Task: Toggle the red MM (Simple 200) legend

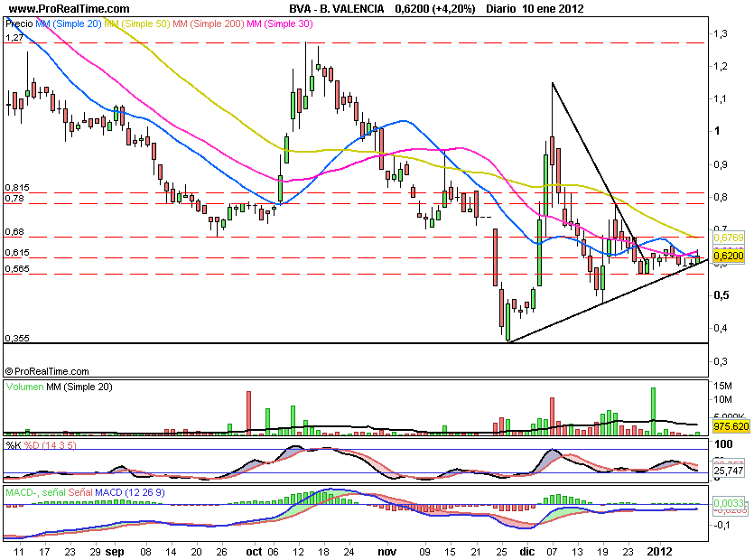Action: [209, 23]
